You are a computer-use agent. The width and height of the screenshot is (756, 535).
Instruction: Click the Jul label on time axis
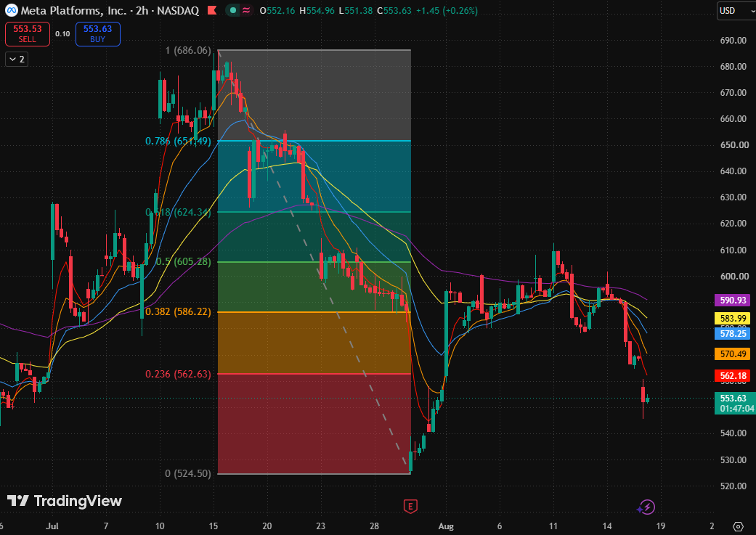pos(52,526)
